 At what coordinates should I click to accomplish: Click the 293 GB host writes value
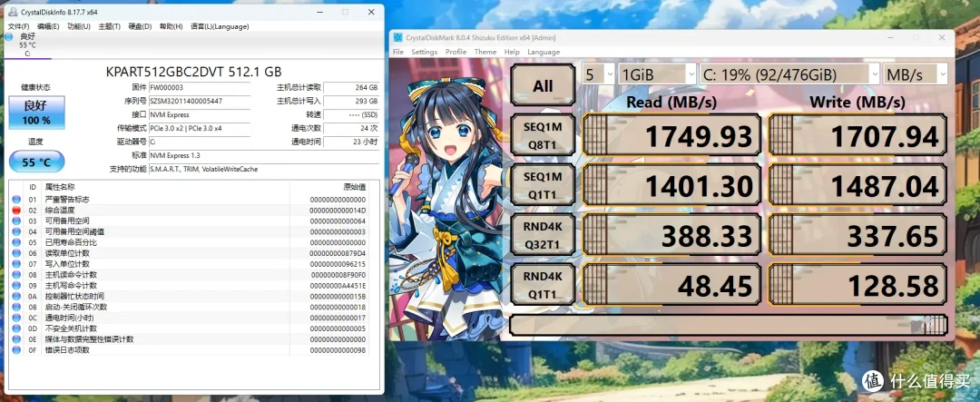(x=351, y=101)
